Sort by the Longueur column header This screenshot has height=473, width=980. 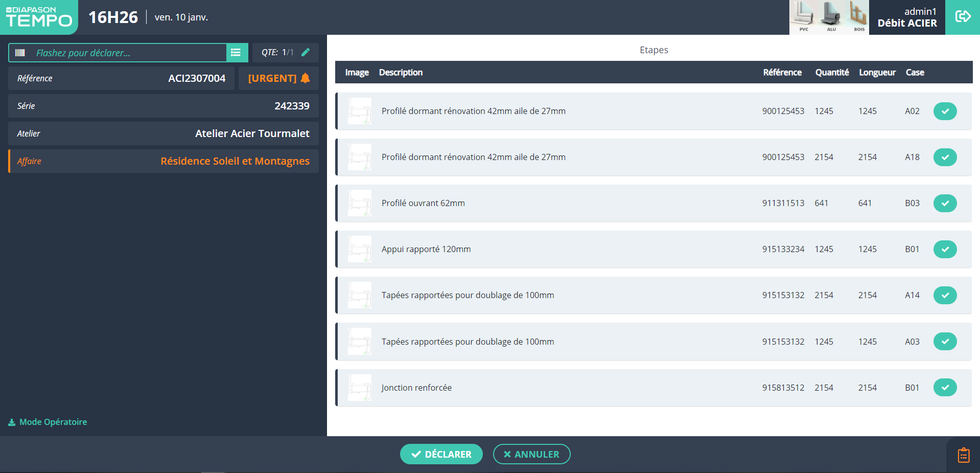[x=877, y=73]
